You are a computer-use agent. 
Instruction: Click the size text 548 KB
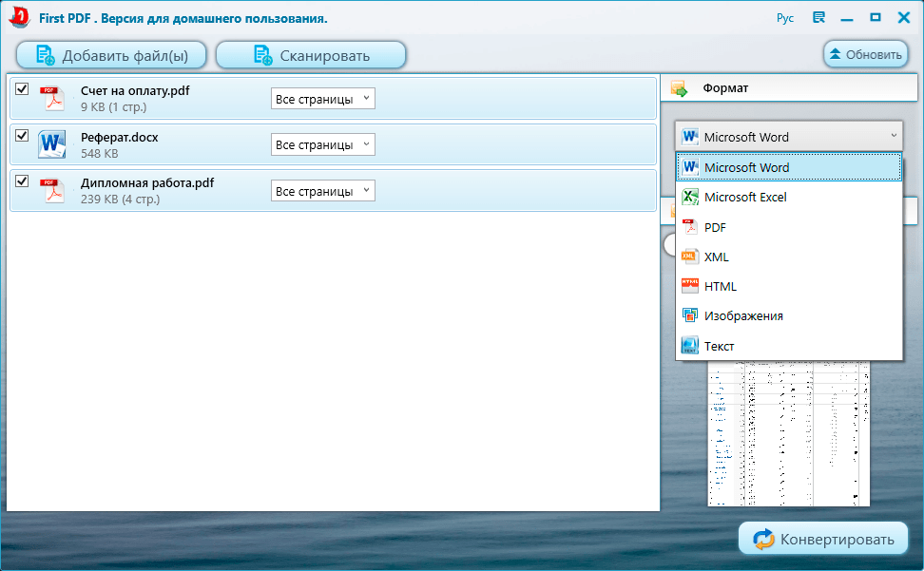pos(100,154)
